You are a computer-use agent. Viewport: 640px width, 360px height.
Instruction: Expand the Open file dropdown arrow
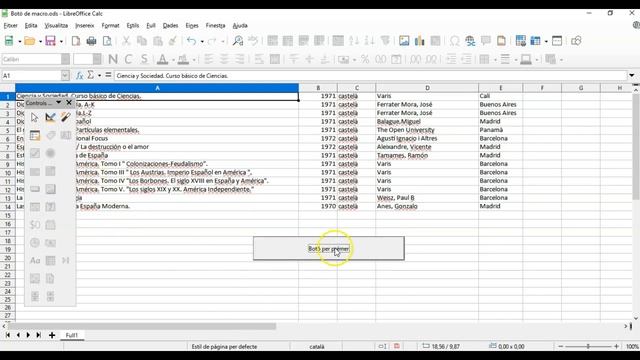click(40, 41)
